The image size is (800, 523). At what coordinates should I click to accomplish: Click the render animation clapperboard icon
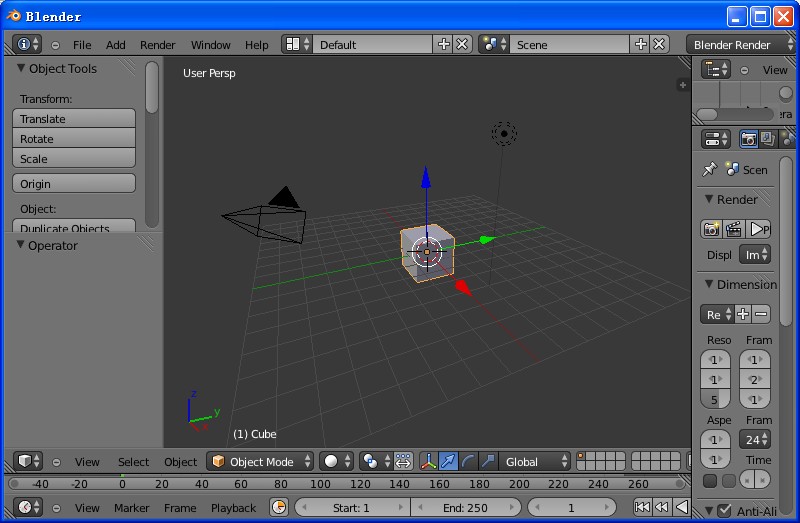734,229
